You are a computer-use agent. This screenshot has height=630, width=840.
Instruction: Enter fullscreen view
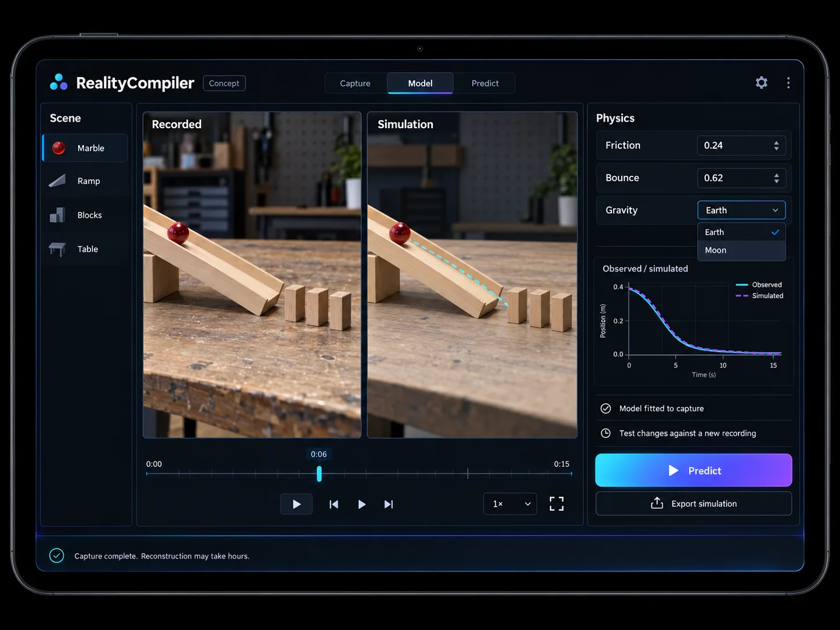tap(556, 504)
